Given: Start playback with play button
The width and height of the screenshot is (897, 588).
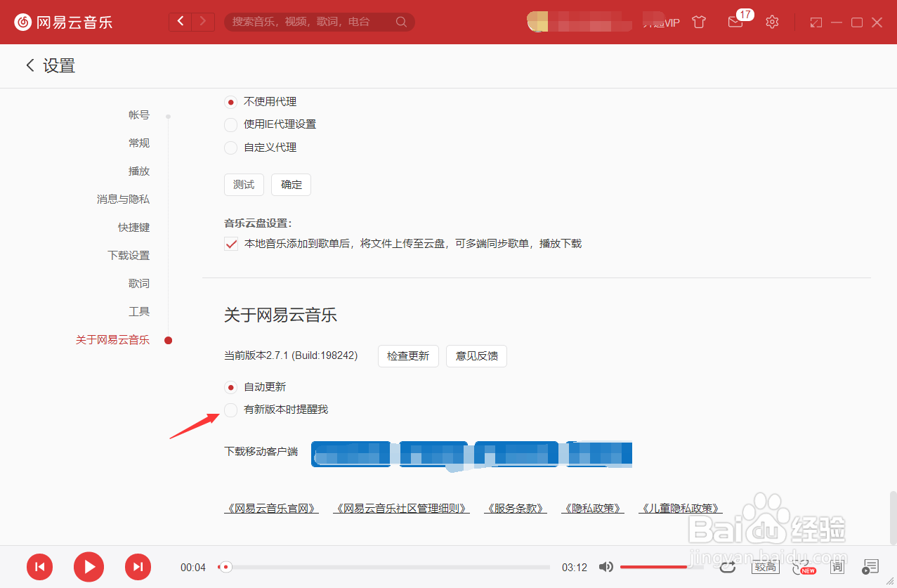Looking at the screenshot, I should pos(89,566).
